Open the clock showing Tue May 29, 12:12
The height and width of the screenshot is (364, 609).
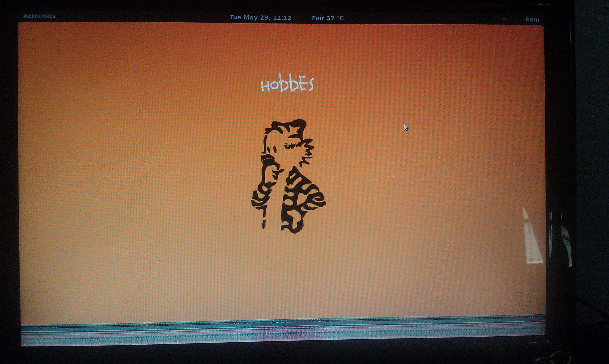[261, 18]
